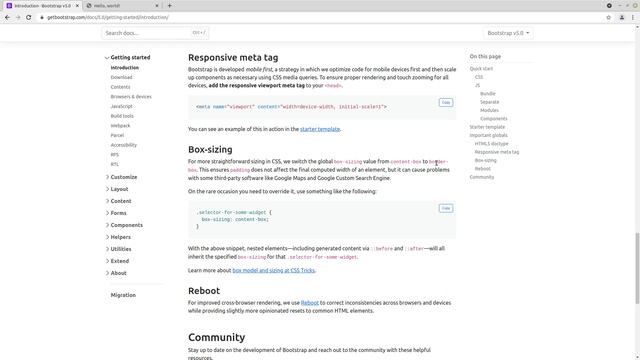Image resolution: width=640 pixels, height=360 pixels.
Task: Click the site lock icon in address bar
Action: pos(41,18)
